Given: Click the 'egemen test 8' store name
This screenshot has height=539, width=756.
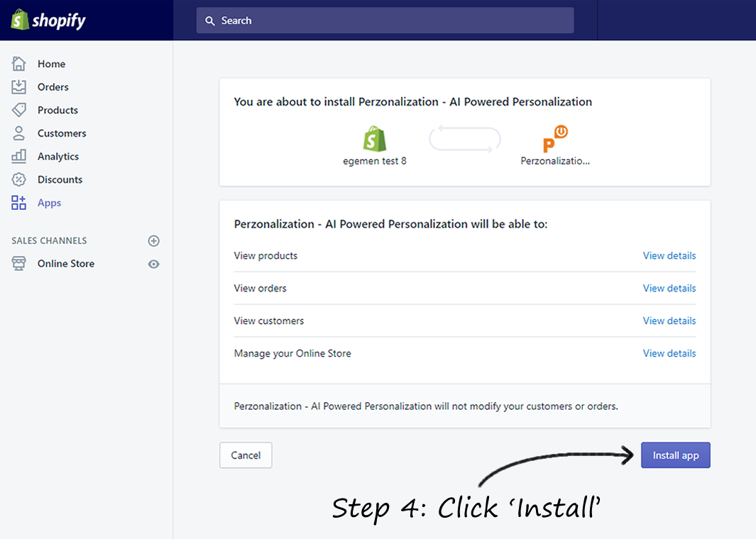Looking at the screenshot, I should point(375,161).
